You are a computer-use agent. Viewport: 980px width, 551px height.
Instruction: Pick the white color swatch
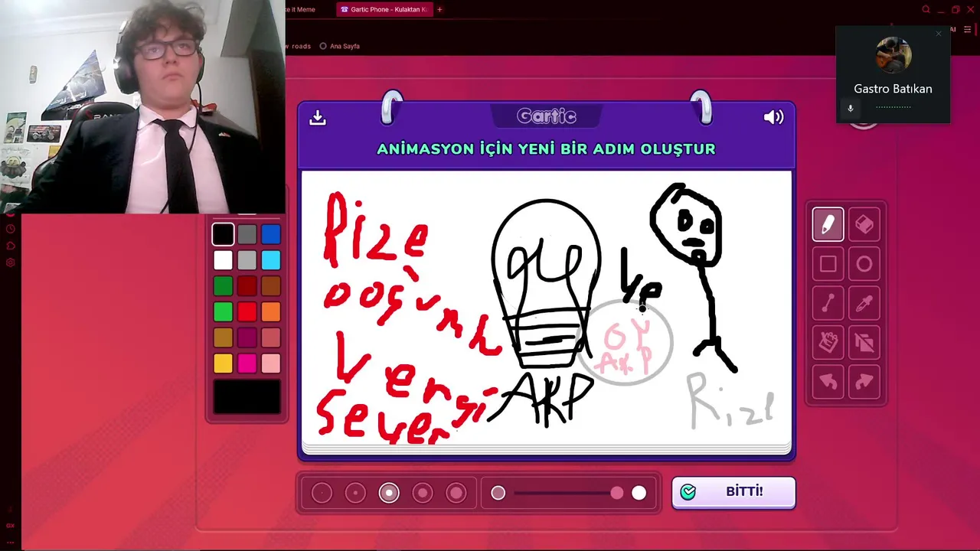point(223,260)
